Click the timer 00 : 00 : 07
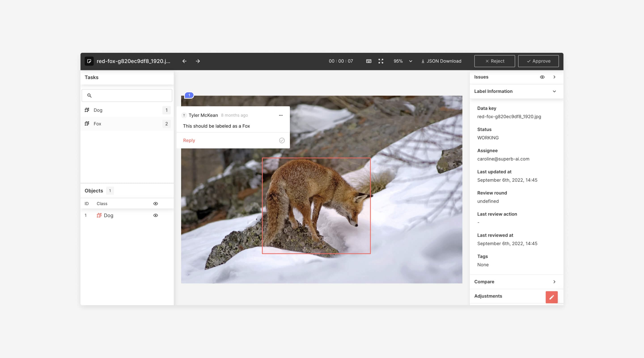644x358 pixels. point(341,61)
